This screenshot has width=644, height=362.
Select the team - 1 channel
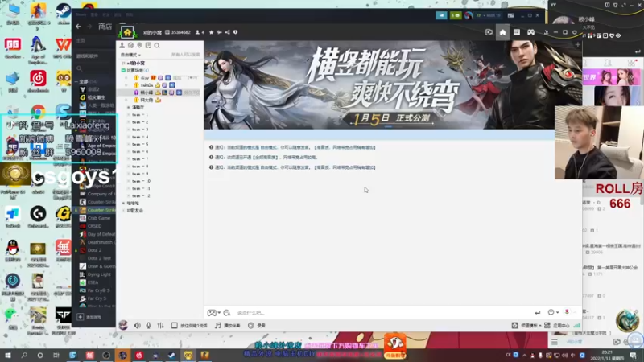coord(140,115)
